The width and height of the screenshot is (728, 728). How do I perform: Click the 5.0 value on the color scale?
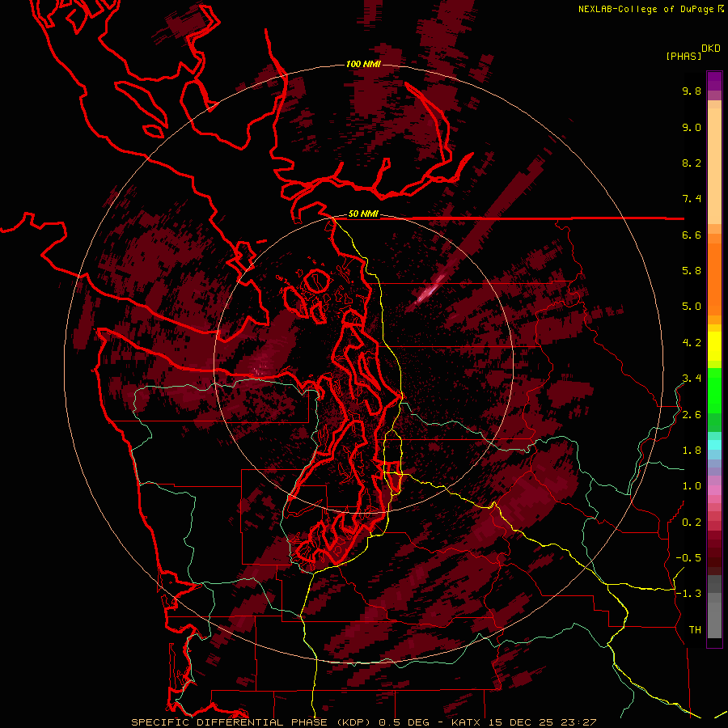pyautogui.click(x=692, y=307)
